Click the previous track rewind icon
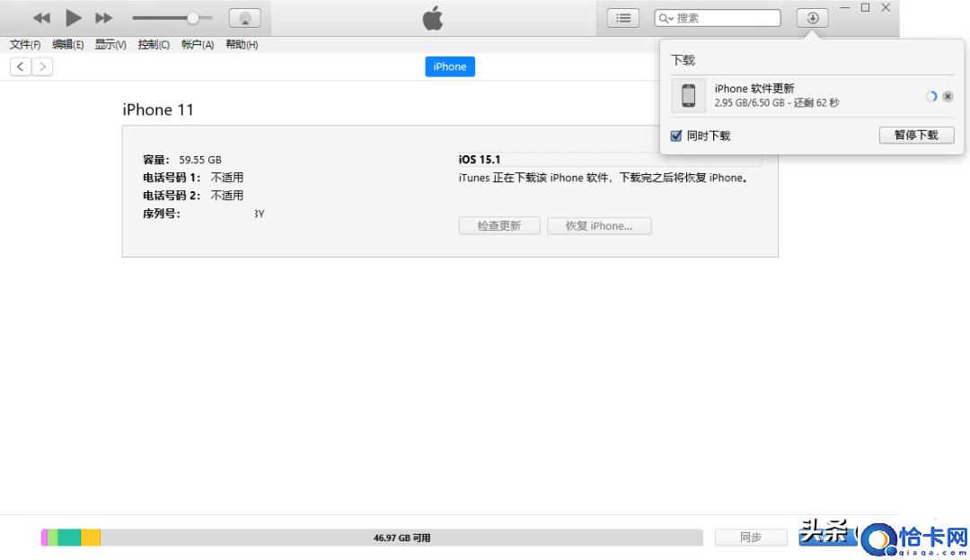 click(x=42, y=18)
